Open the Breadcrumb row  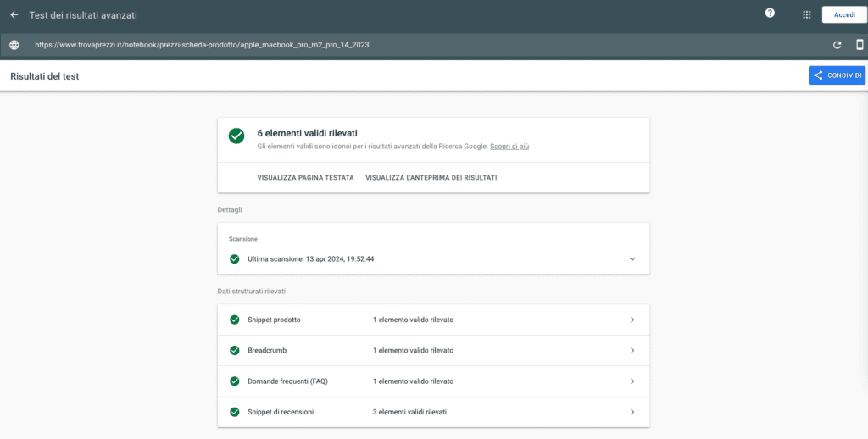tap(433, 350)
